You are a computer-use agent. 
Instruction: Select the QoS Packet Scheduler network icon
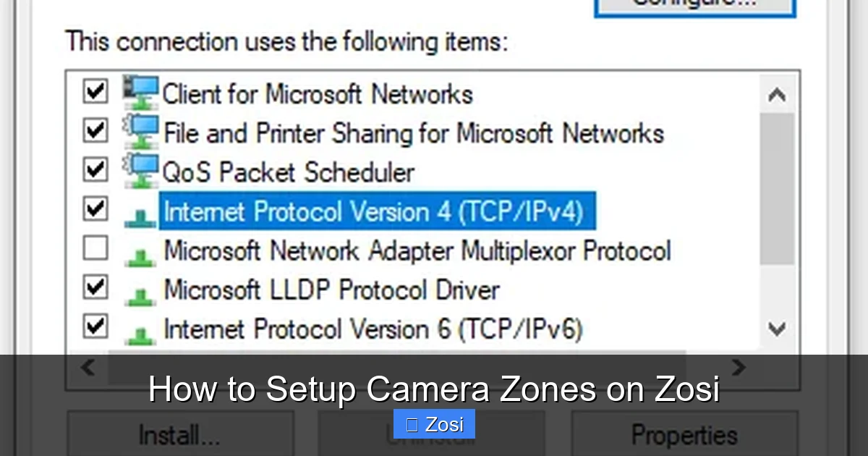point(141,170)
